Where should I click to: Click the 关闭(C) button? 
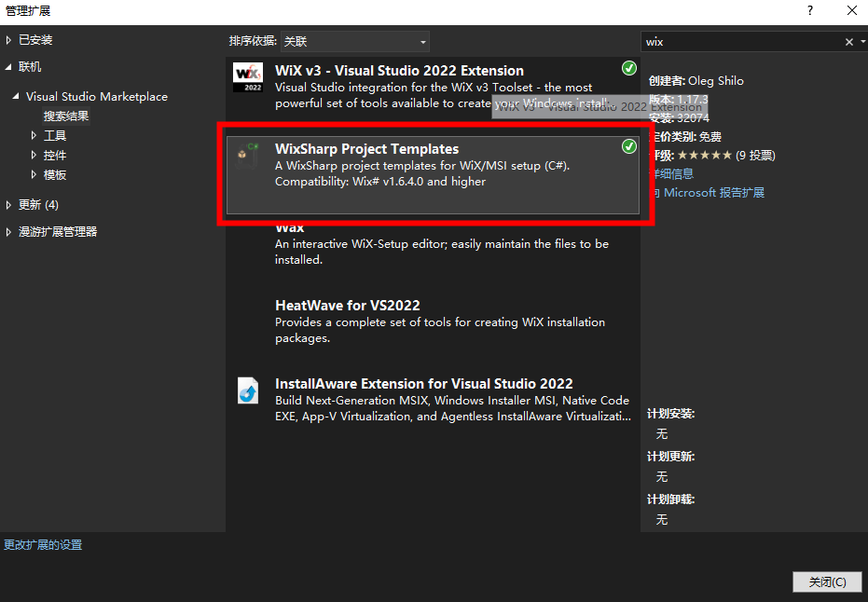827,582
